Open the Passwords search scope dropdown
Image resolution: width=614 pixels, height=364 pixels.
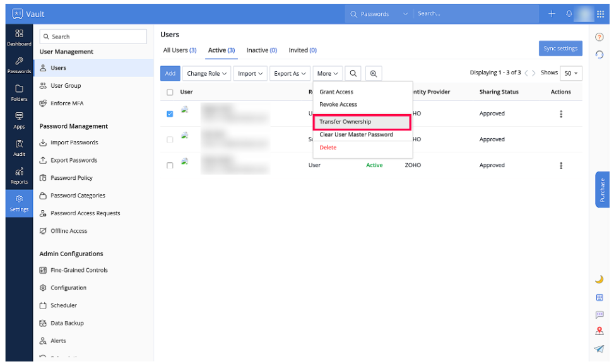[x=379, y=14]
